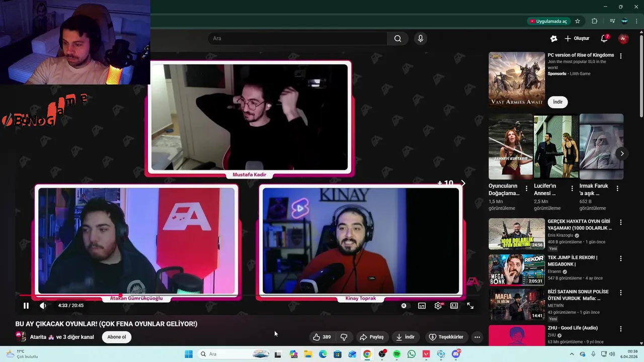Image resolution: width=644 pixels, height=362 pixels.
Task: Open the Enis Kirazoglu channel name
Action: pyautogui.click(x=560, y=235)
